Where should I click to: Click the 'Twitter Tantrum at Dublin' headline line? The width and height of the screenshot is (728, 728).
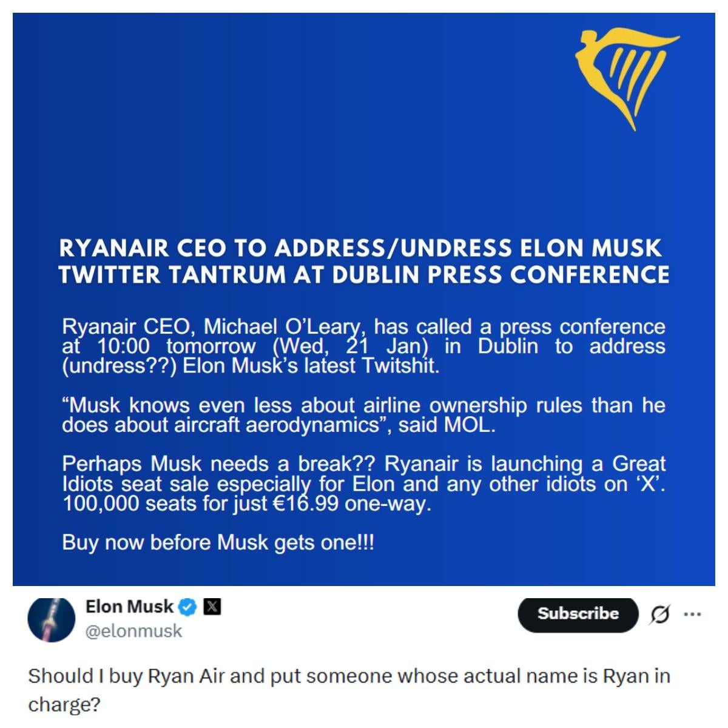click(364, 275)
